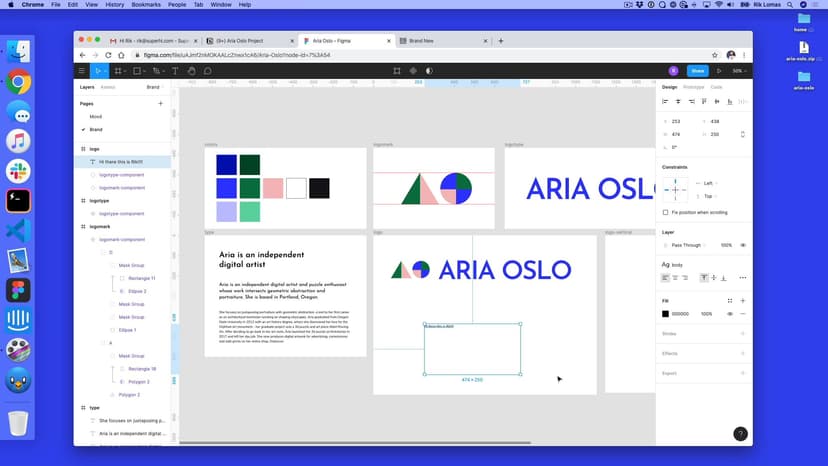
Task: Enable Fix position when scrolling checkbox
Action: pos(666,212)
